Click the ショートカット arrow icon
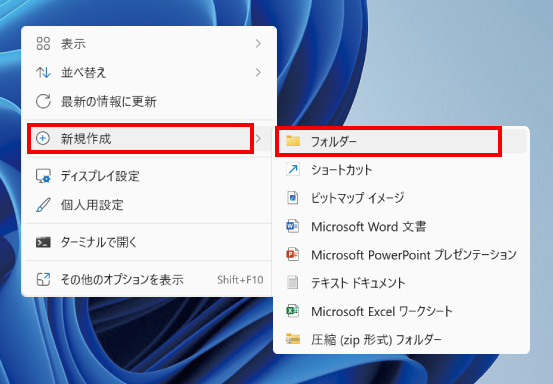 coord(293,170)
